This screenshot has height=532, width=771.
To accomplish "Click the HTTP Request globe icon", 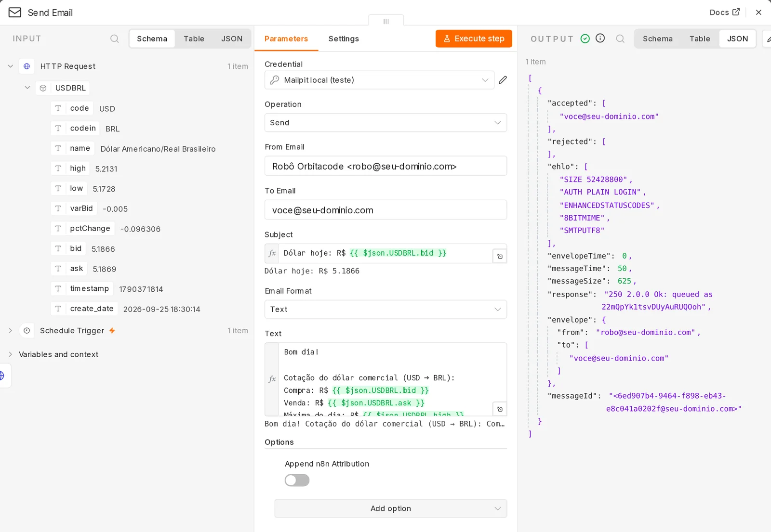I will coord(27,66).
